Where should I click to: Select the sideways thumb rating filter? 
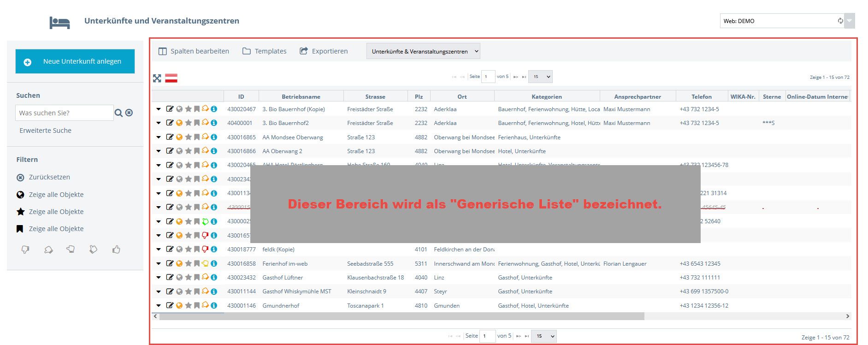tap(71, 250)
